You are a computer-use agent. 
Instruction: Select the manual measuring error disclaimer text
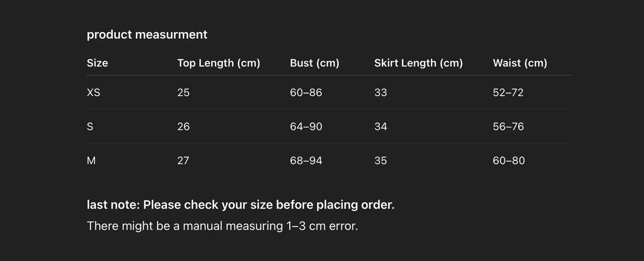point(222,226)
